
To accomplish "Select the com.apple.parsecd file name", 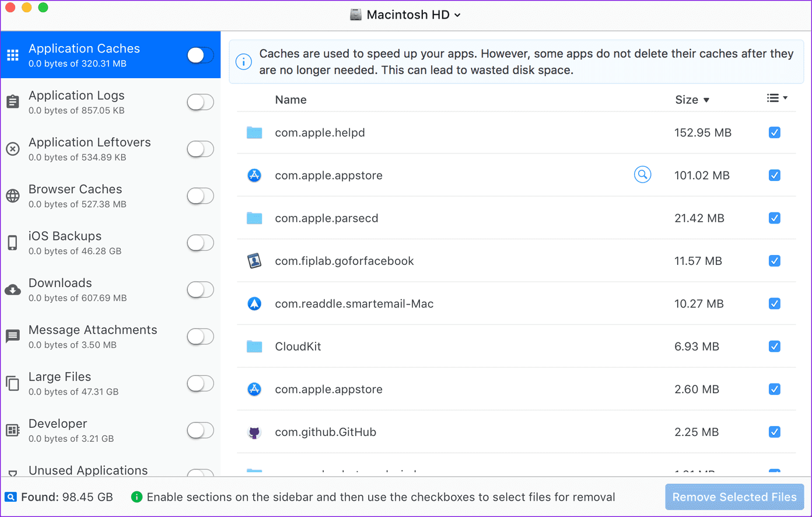I will coord(327,218).
